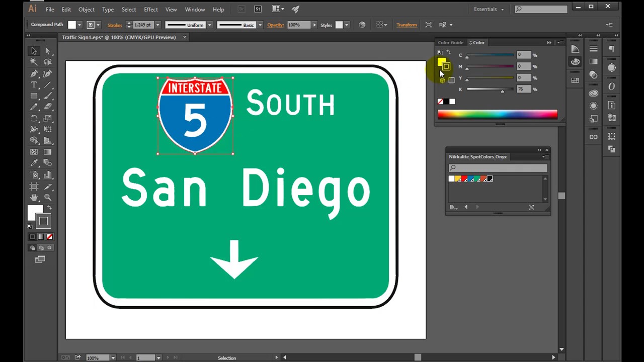This screenshot has width=644, height=362.
Task: Open the Color panel options menu
Action: click(560, 43)
